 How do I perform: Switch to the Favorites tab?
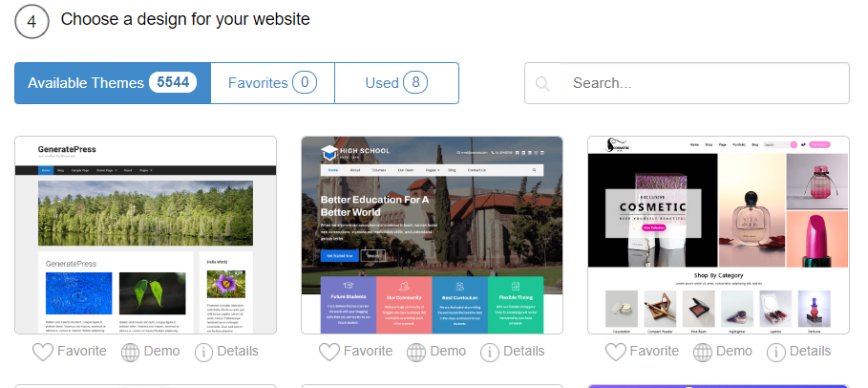coord(272,83)
